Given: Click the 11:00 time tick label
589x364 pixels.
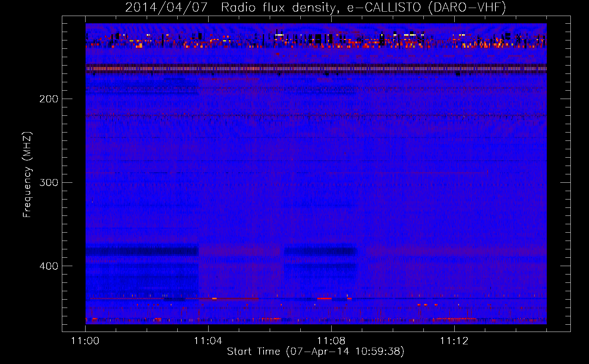Looking at the screenshot, I should click(x=85, y=341).
